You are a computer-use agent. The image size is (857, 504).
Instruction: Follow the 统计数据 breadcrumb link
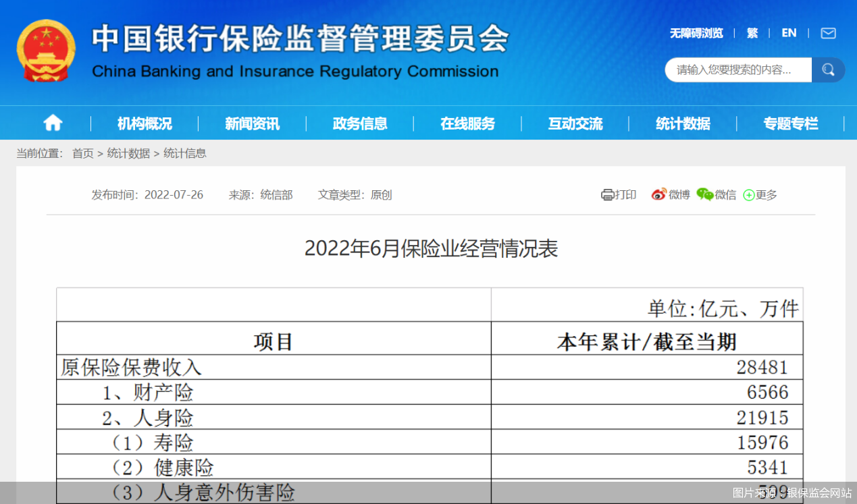[x=127, y=153]
